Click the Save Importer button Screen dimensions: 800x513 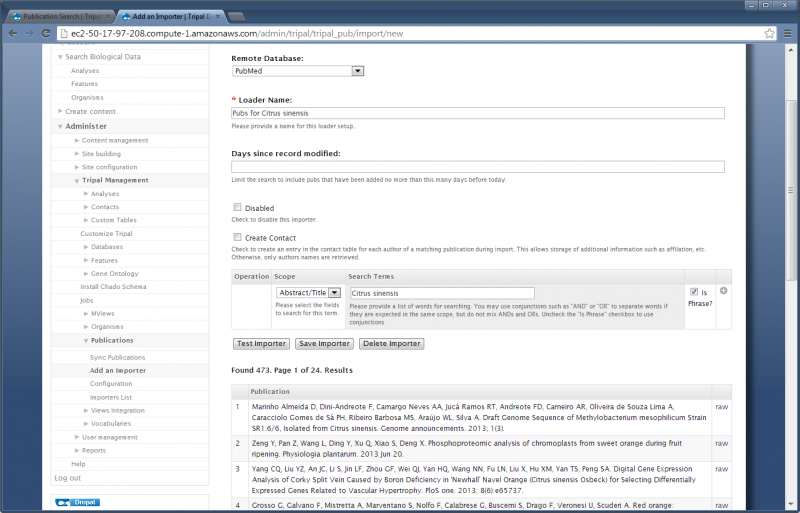tap(324, 344)
